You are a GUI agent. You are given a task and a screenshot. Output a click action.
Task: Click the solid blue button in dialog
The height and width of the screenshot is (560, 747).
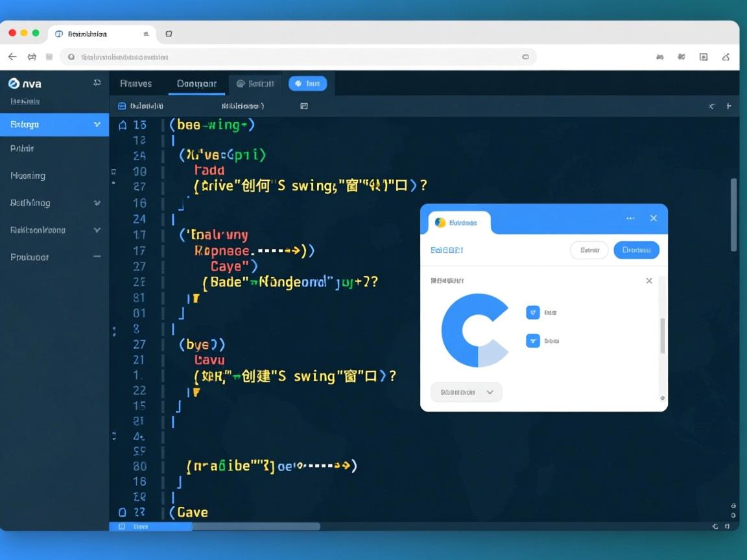click(x=636, y=250)
